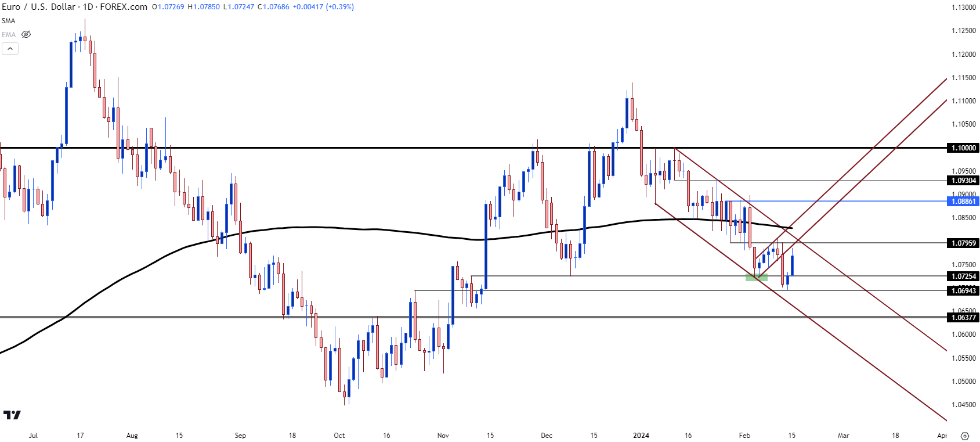Screen dimensions: 980x442
Task: Click the Euro / U.S. Dollar symbol title
Action: point(38,7)
